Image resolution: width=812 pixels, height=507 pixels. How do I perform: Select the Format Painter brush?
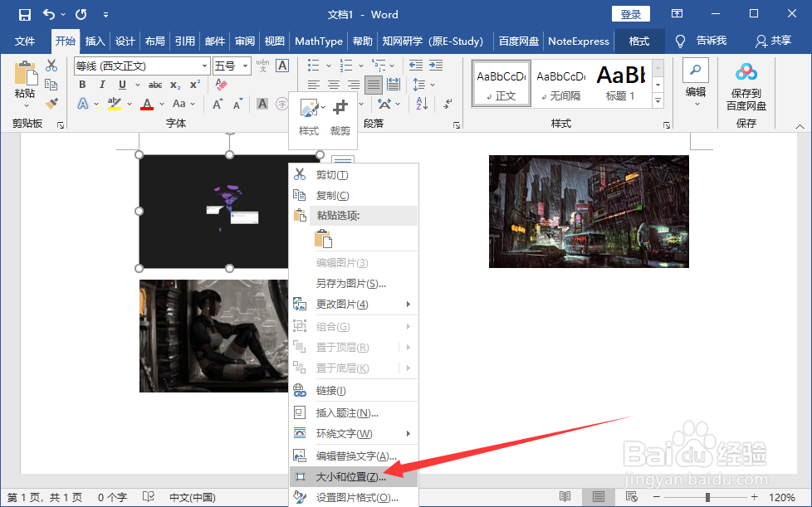51,104
